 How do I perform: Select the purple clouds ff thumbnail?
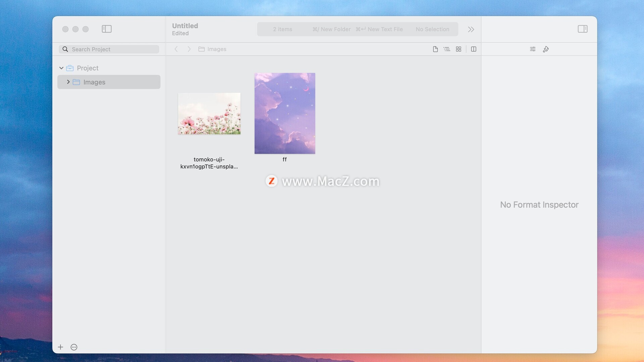[285, 113]
